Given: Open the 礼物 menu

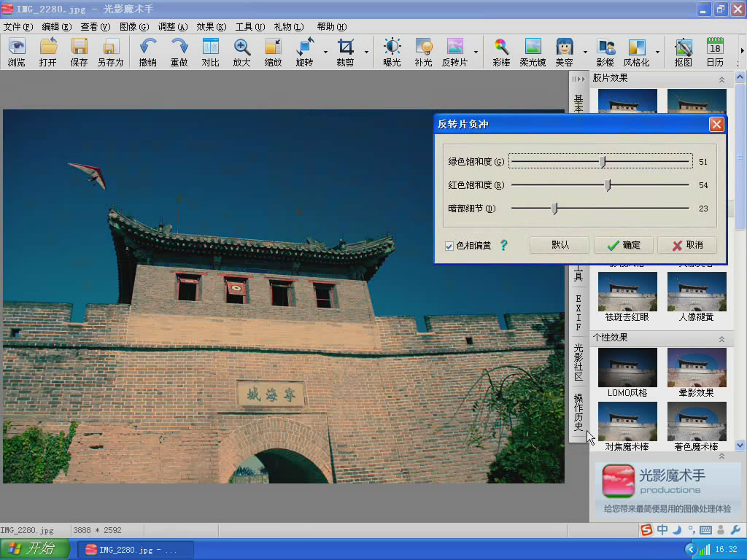Looking at the screenshot, I should tap(289, 27).
